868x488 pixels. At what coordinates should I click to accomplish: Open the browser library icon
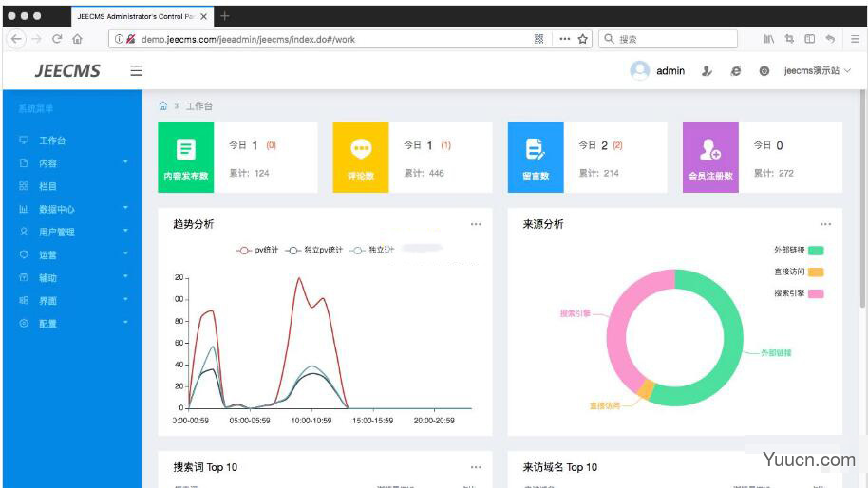769,39
